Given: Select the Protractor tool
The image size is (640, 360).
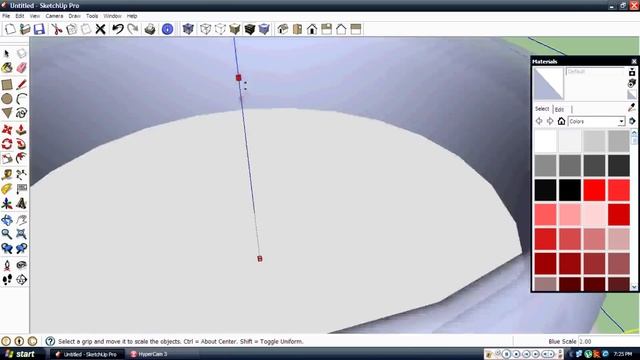Looking at the screenshot, I should pyautogui.click(x=7, y=189).
